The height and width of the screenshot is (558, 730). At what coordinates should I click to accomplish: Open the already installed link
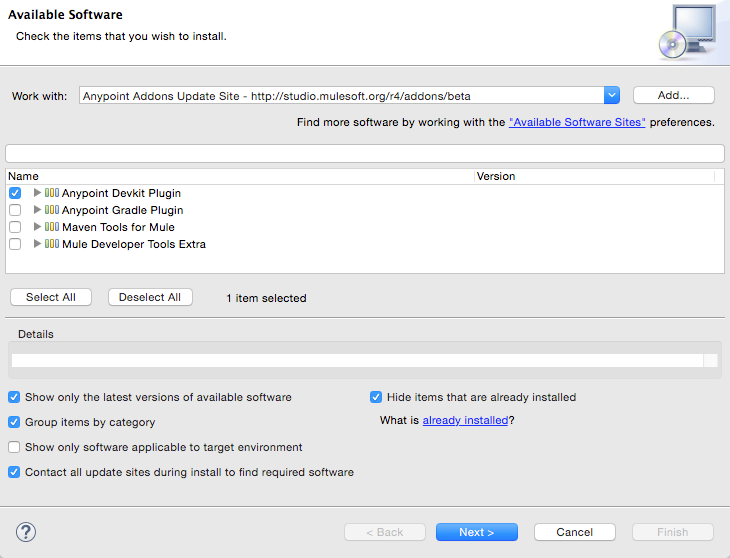[465, 420]
